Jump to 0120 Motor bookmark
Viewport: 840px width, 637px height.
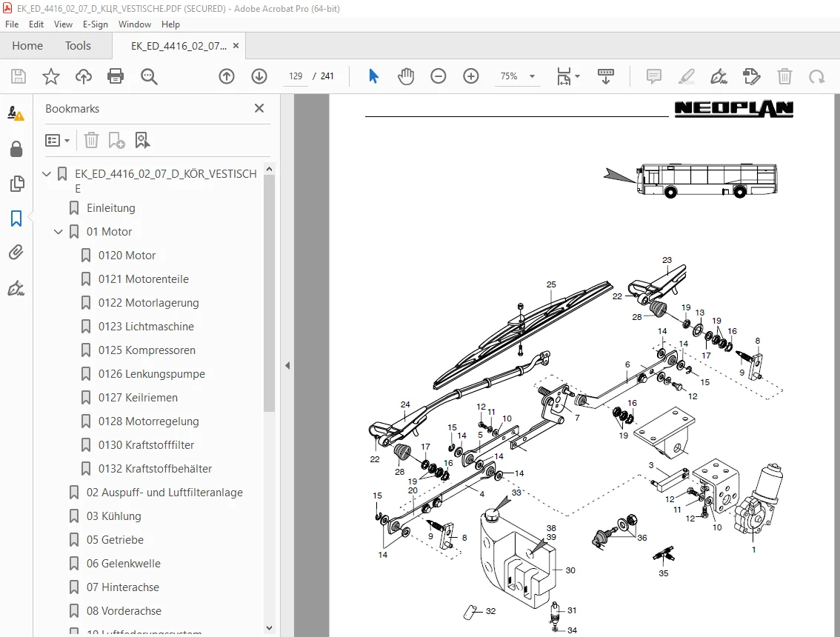(x=127, y=255)
